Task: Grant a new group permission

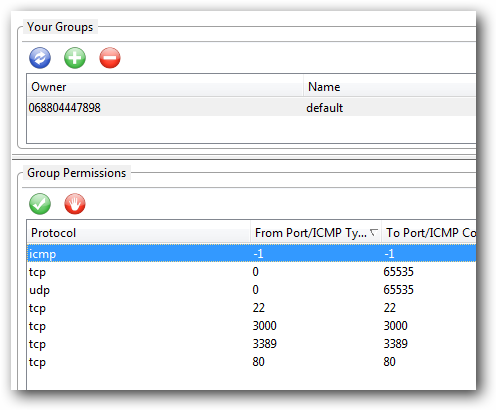Action: pyautogui.click(x=40, y=204)
